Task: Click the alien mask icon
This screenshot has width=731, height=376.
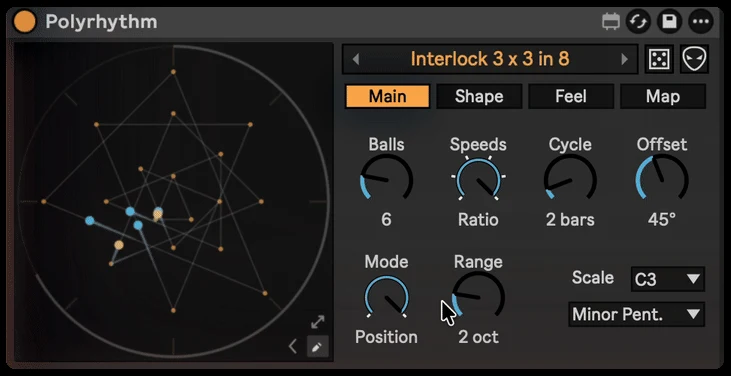Action: pyautogui.click(x=694, y=59)
